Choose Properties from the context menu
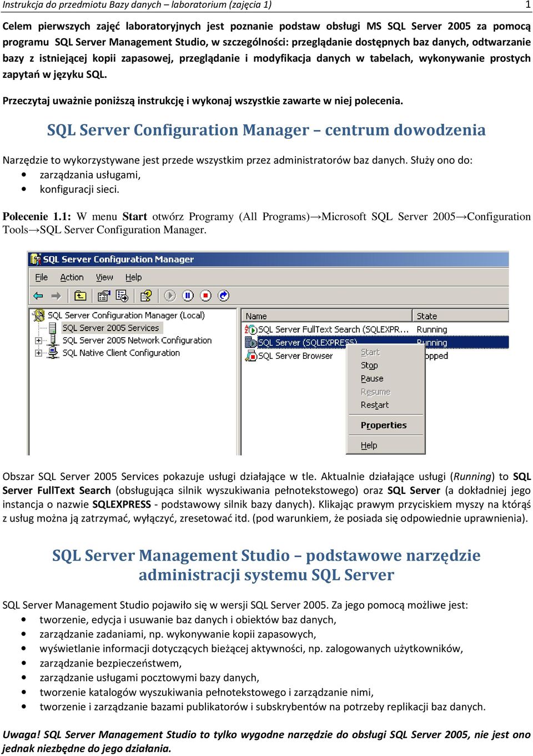The width and height of the screenshot is (533, 756). coord(384,425)
